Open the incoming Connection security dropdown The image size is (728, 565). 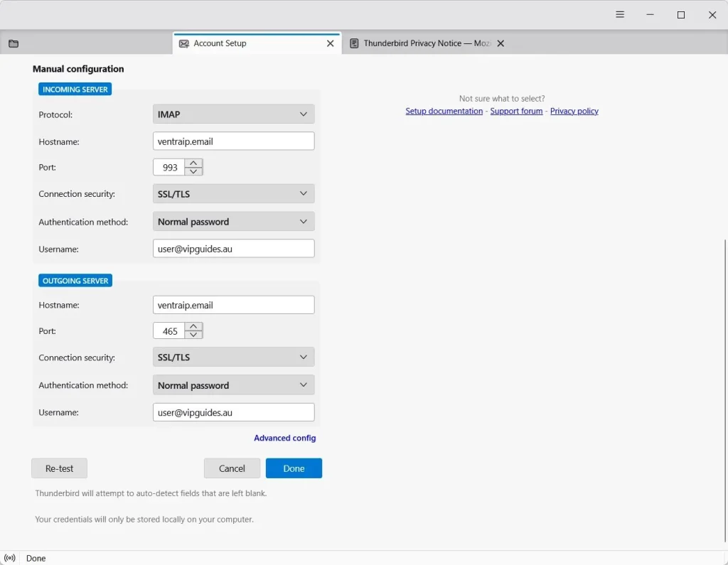click(233, 193)
